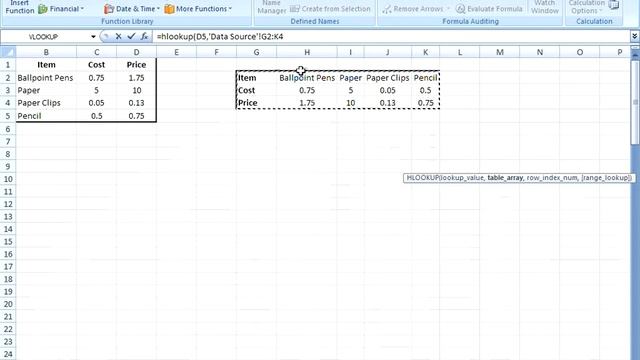The height and width of the screenshot is (360, 640).
Task: Click table_array in HLOOKUP tooltip
Action: (x=505, y=178)
